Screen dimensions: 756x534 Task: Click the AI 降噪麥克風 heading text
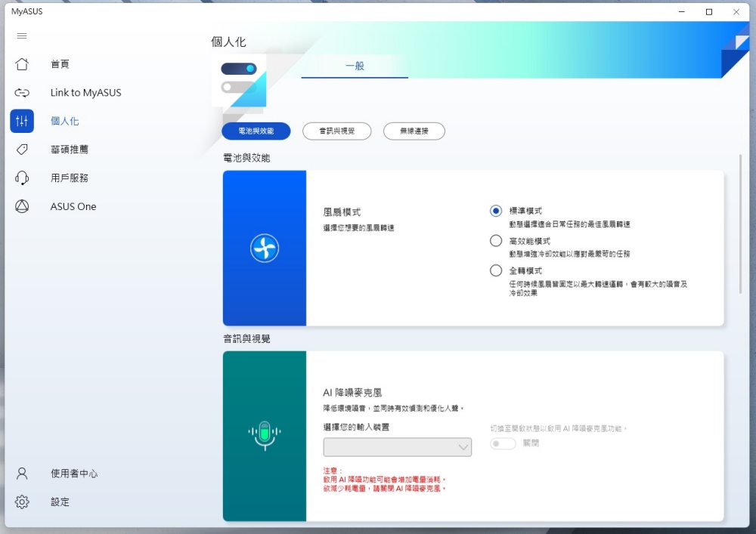click(352, 393)
